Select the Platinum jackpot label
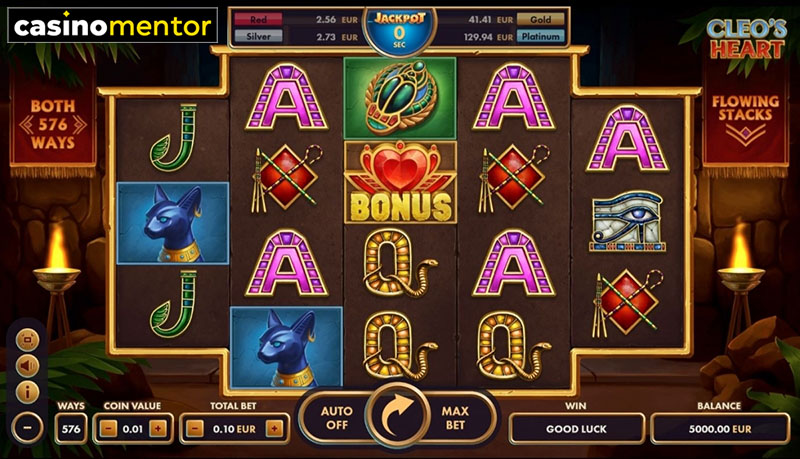 pos(540,36)
